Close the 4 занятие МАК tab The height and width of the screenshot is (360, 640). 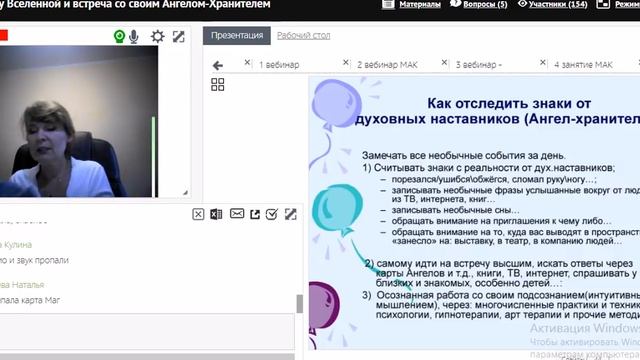[543, 62]
